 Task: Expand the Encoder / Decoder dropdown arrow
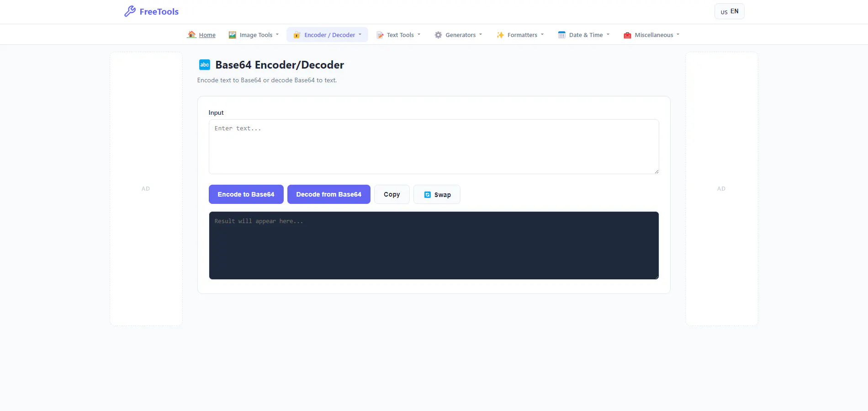point(360,34)
